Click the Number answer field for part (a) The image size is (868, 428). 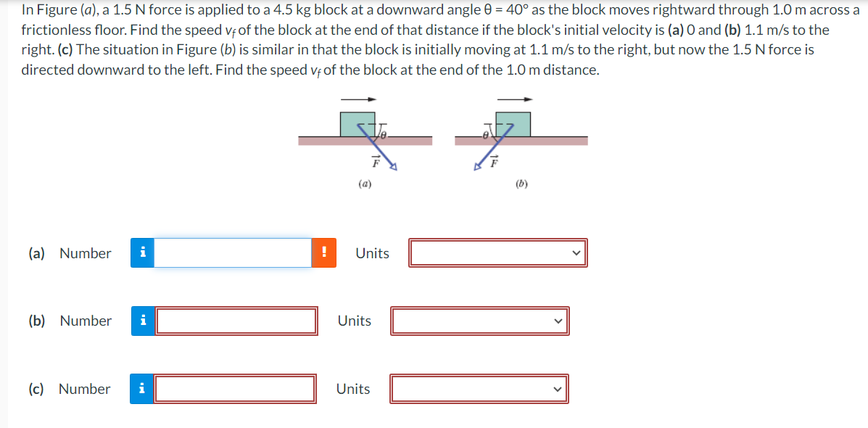point(232,252)
